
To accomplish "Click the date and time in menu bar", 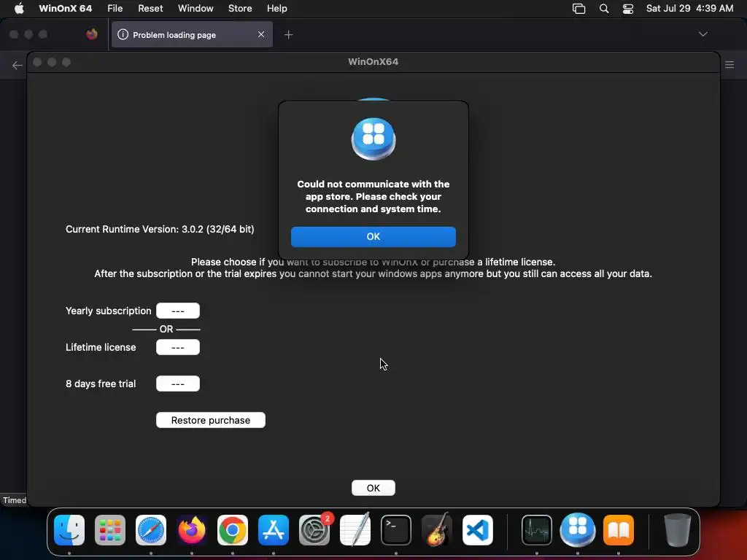I will pyautogui.click(x=689, y=9).
